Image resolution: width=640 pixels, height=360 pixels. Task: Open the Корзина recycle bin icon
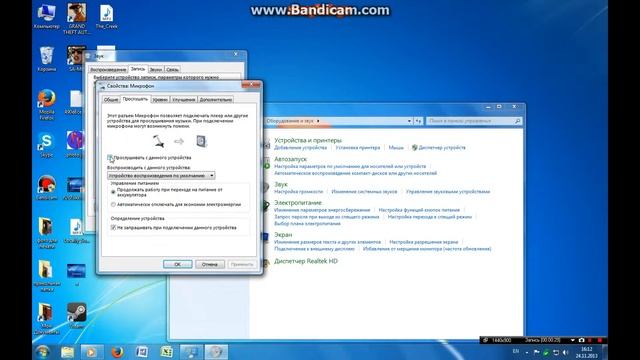click(47, 59)
